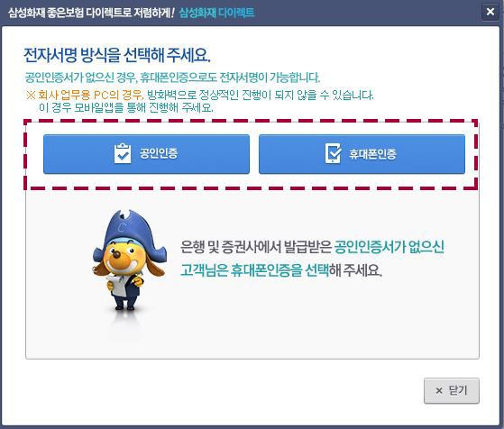504x429 pixels.
Task: Click the 은행 및 증권사에서 발급받은 text
Action: (x=256, y=247)
